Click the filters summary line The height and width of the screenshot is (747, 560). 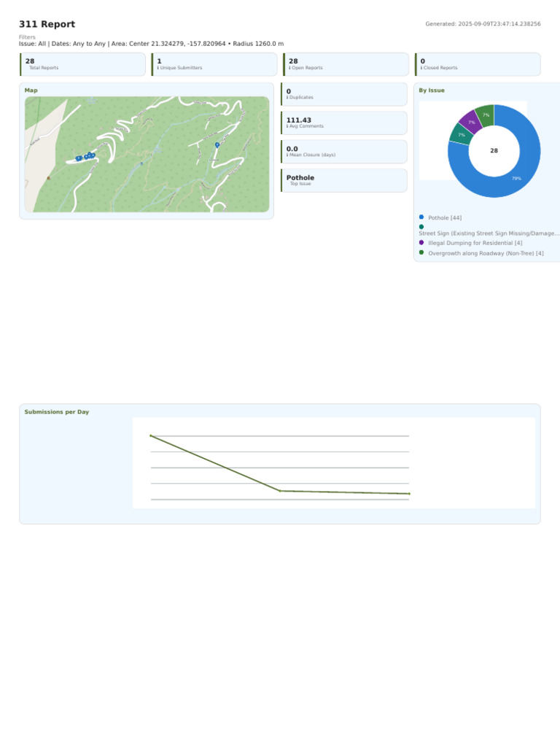[x=152, y=43]
